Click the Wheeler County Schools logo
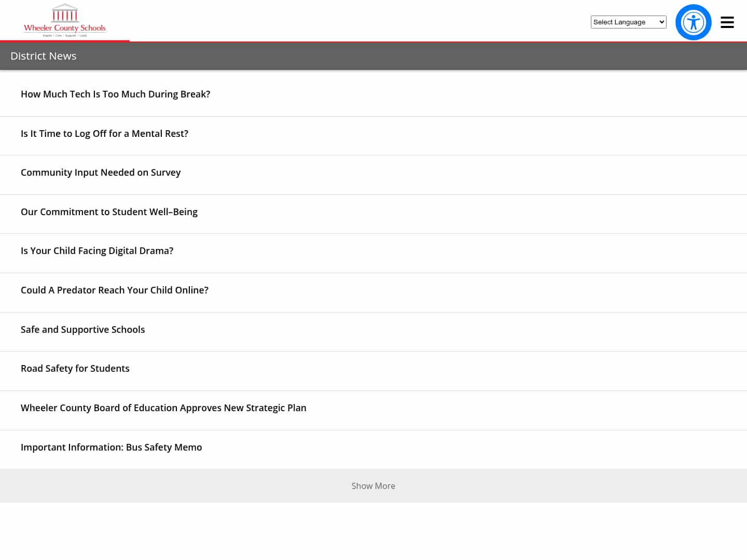 (x=65, y=21)
